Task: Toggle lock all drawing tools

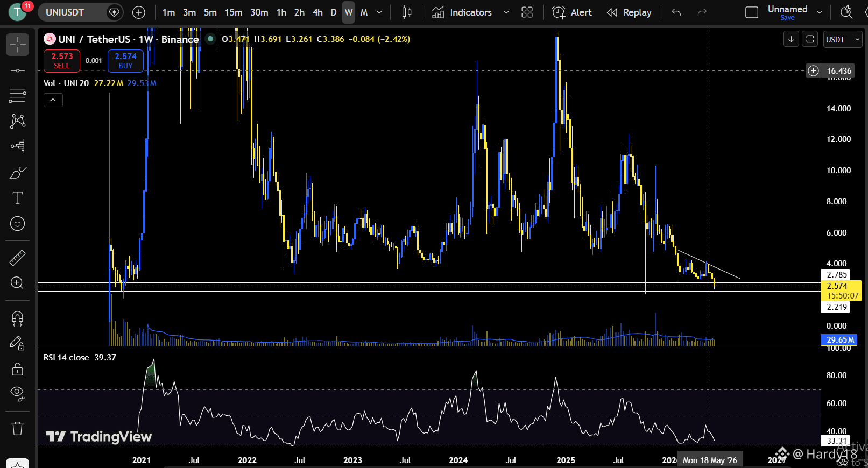Action: point(17,369)
